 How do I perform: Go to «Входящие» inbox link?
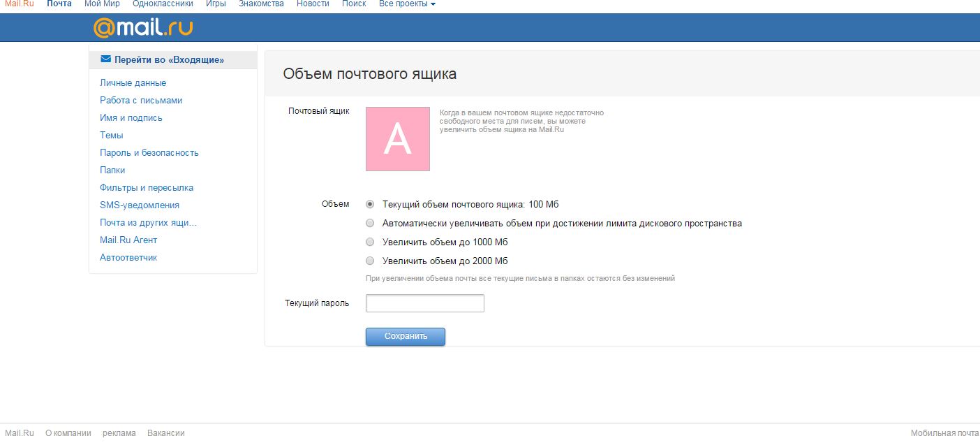pos(169,60)
